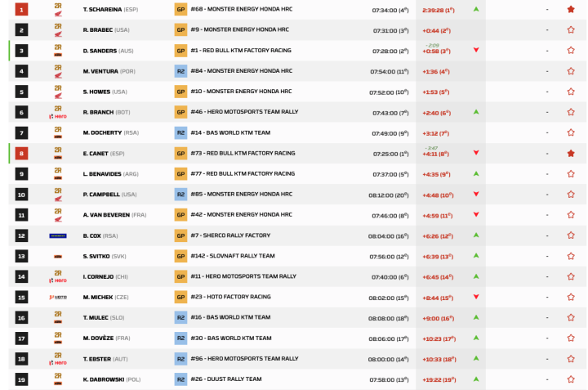Click Sherco logo beside B. Cox
588x390 pixels.
[x=58, y=235]
